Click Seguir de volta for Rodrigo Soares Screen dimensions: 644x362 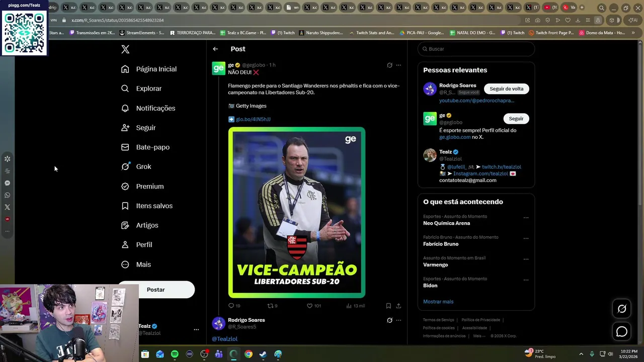[x=506, y=88]
